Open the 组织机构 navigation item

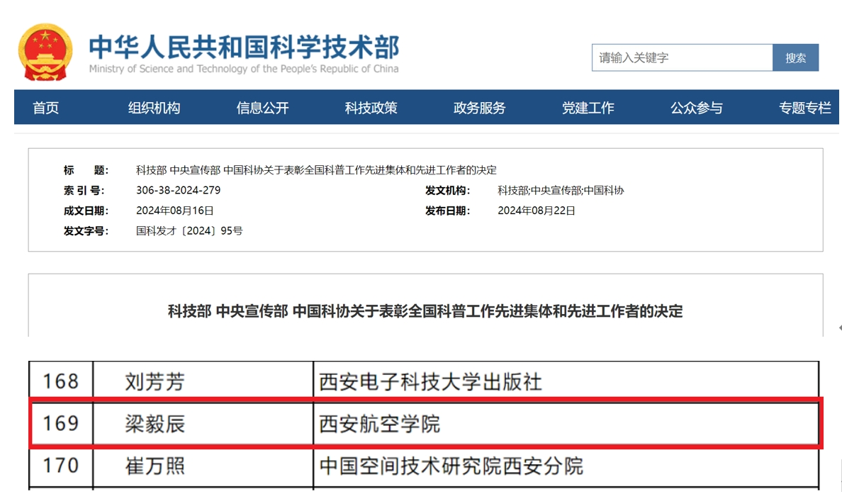(x=154, y=108)
